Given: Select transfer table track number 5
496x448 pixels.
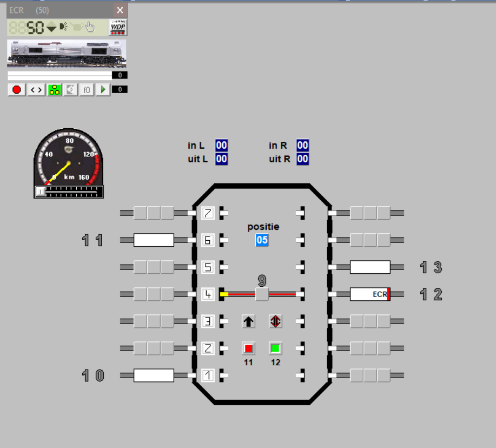Looking at the screenshot, I should coord(208,267).
